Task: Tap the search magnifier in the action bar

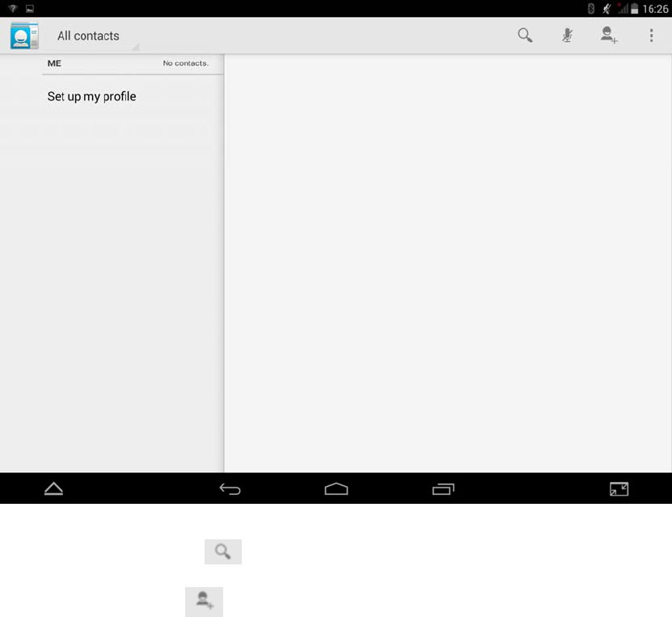Action: tap(525, 35)
